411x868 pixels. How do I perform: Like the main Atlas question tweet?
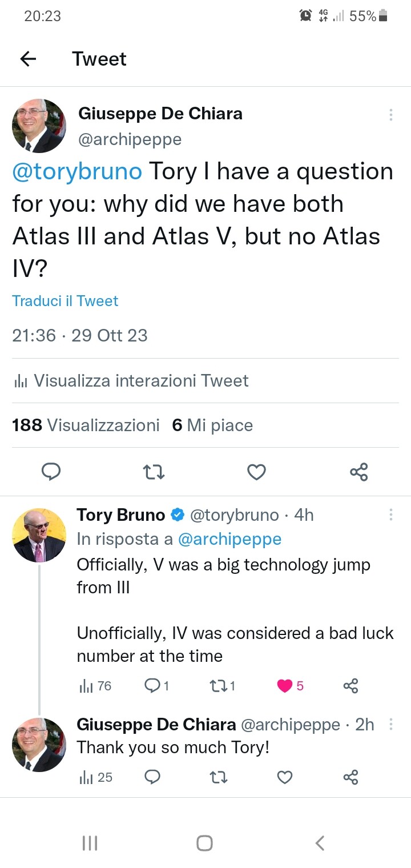click(x=256, y=472)
